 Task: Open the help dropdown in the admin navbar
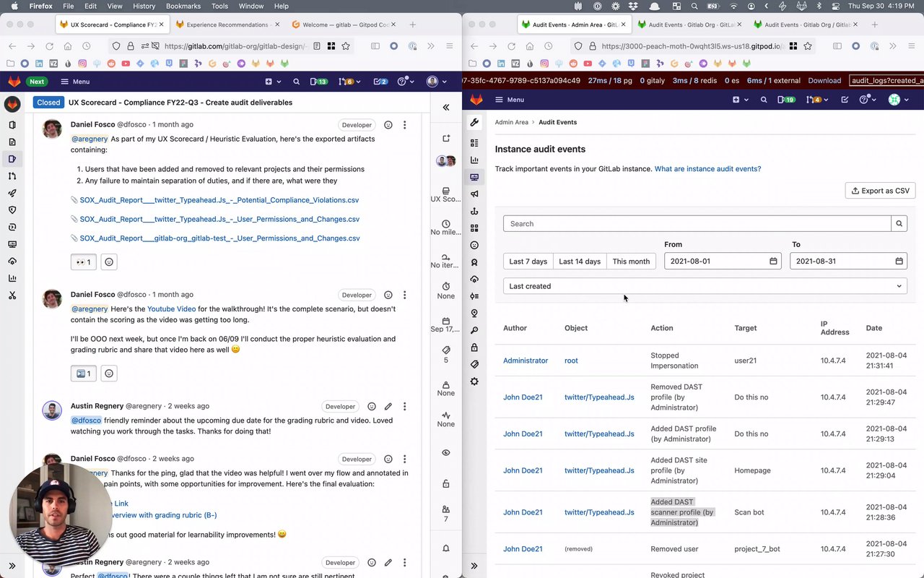tap(867, 100)
